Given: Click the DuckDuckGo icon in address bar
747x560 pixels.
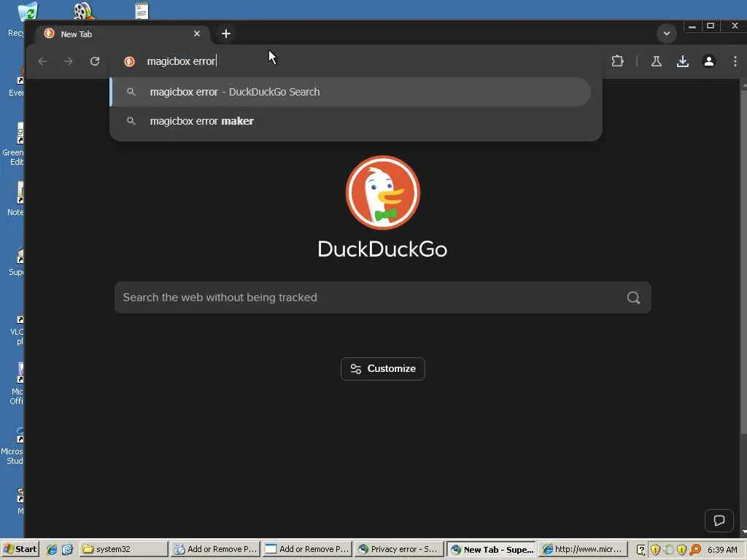Looking at the screenshot, I should click(x=129, y=61).
